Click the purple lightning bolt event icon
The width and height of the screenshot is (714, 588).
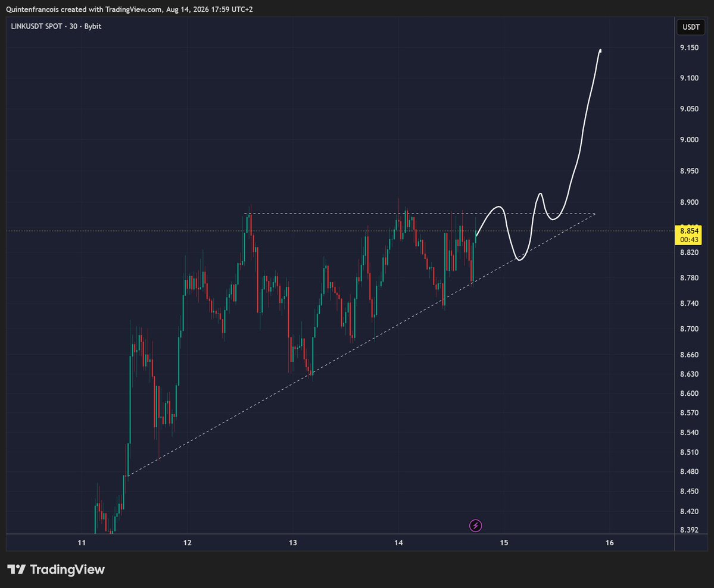tap(475, 526)
